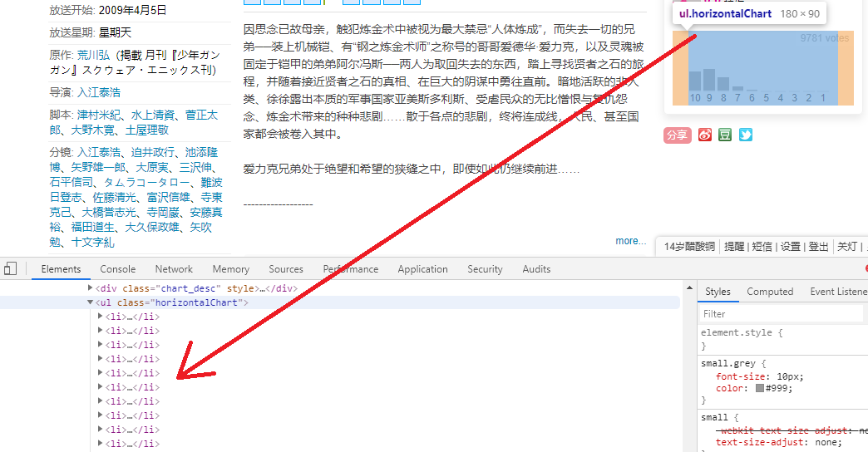Open 福田道生 storyboard link
The width and height of the screenshot is (868, 452).
[x=93, y=227]
